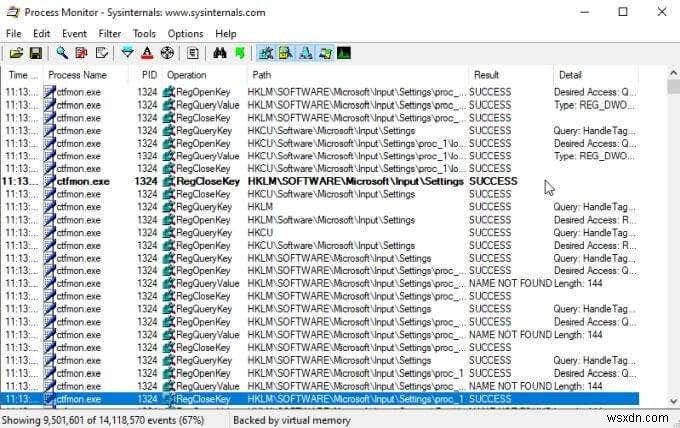Screen dimensions: 680x428
Task: Select the RegQueryKey row with path HKLM
Action: tap(319, 207)
